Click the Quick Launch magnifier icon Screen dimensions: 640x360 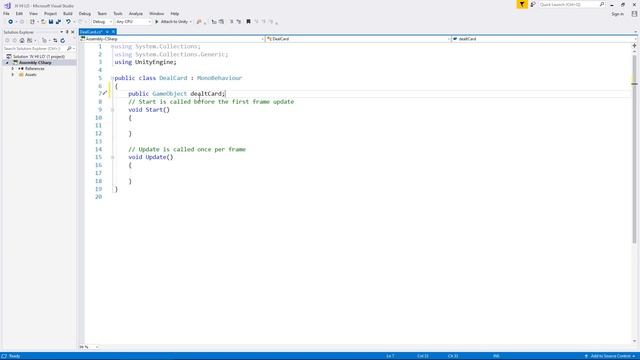602,4
